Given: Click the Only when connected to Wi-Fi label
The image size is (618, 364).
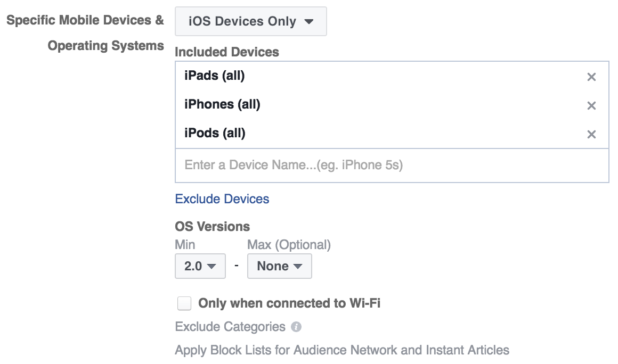Looking at the screenshot, I should pyautogui.click(x=289, y=303).
